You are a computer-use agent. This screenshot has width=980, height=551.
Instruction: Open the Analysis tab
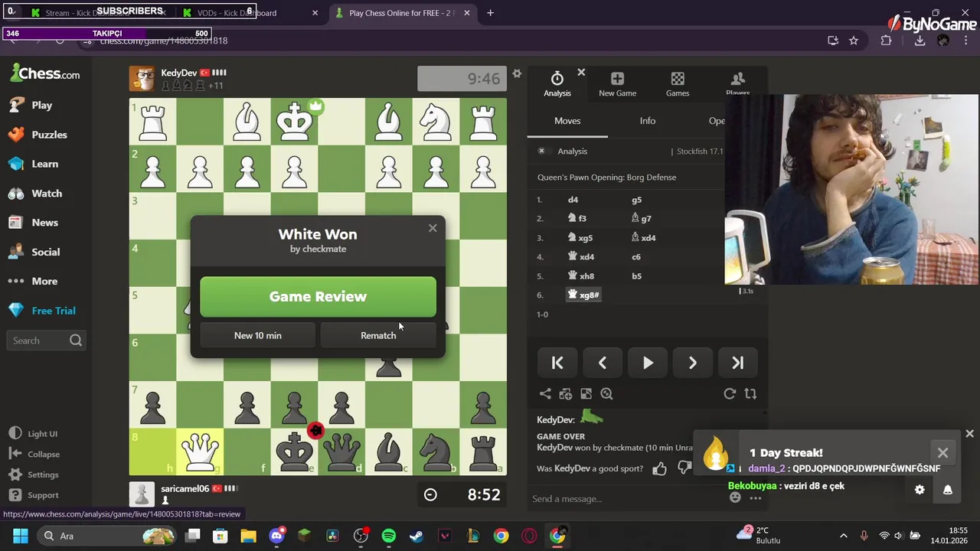click(x=557, y=84)
